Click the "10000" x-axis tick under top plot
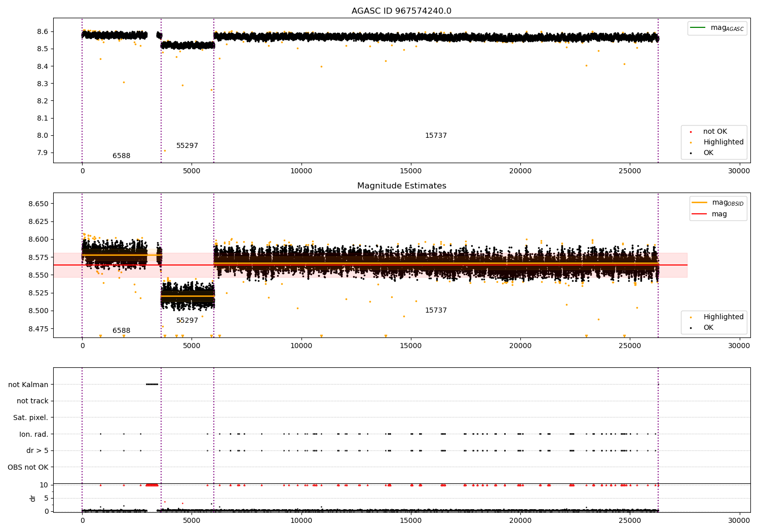760x532 pixels. click(x=301, y=171)
